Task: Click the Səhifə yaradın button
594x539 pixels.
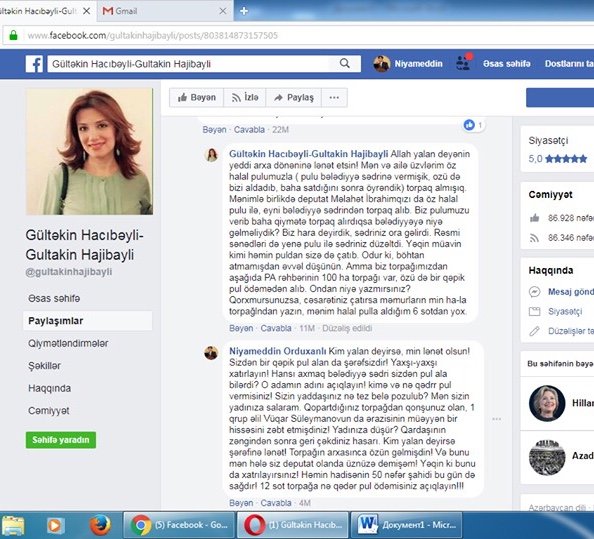Action: tap(61, 440)
